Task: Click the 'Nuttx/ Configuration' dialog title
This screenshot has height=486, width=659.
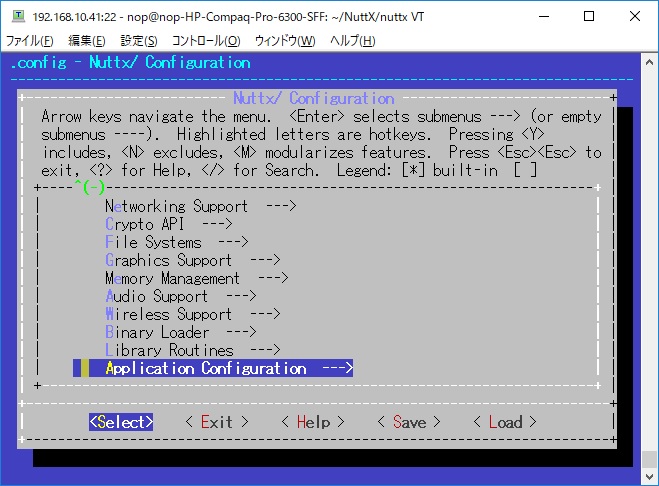Action: click(x=314, y=98)
